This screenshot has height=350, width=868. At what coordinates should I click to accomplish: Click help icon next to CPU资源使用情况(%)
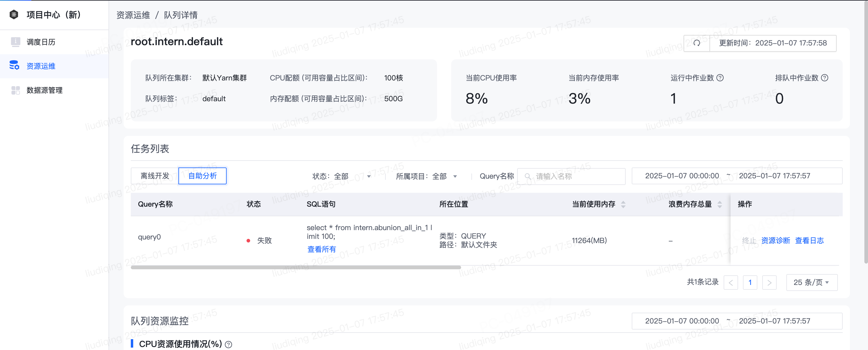pos(228,344)
